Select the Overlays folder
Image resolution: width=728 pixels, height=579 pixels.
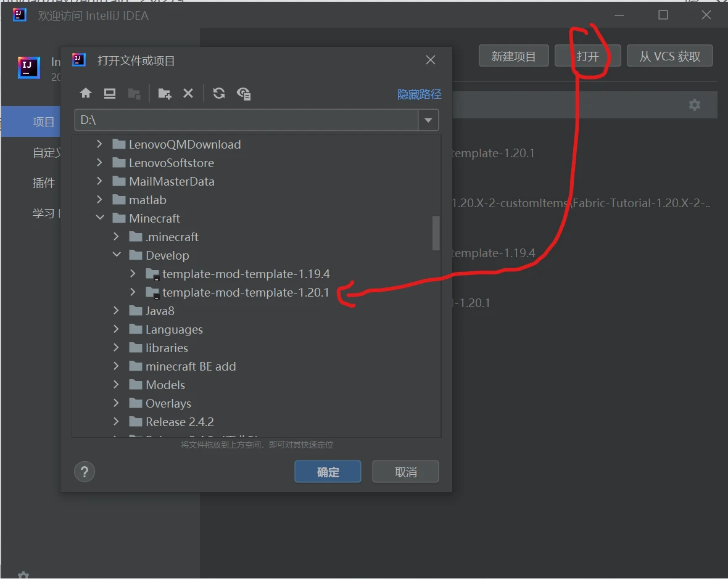coord(168,404)
